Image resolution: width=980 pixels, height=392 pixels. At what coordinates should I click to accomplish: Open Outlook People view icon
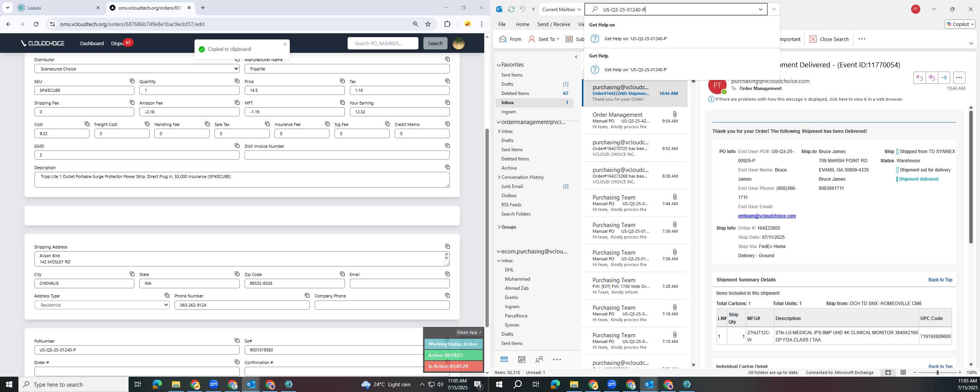click(539, 359)
